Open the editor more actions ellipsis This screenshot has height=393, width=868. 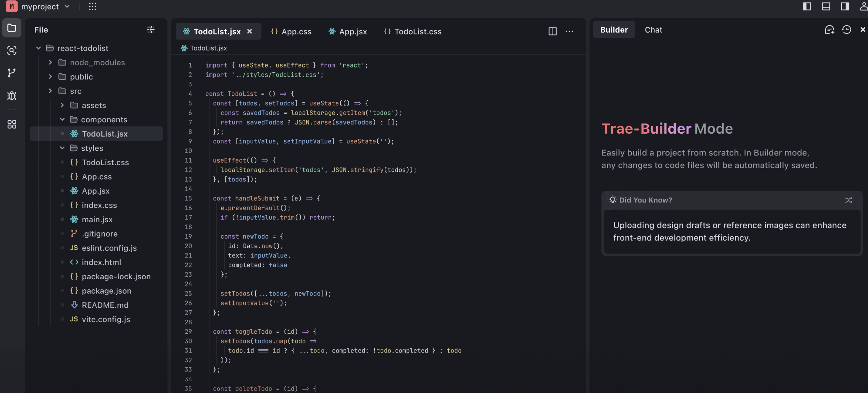tap(569, 31)
